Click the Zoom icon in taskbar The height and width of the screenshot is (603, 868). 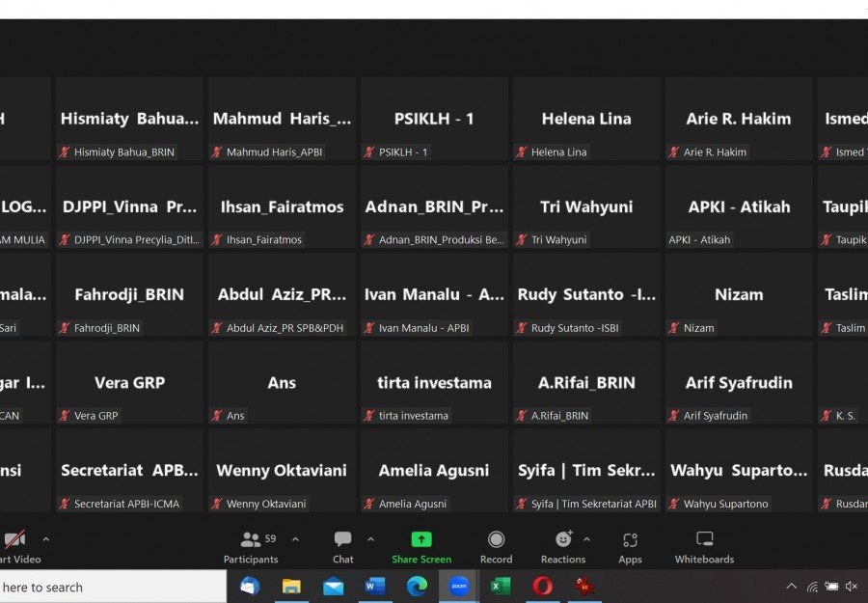(458, 586)
